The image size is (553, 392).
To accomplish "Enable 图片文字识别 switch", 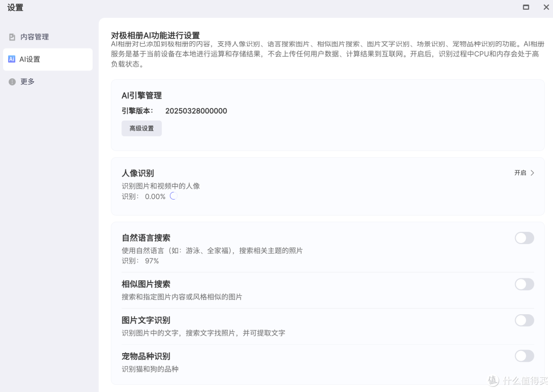I will (x=524, y=320).
